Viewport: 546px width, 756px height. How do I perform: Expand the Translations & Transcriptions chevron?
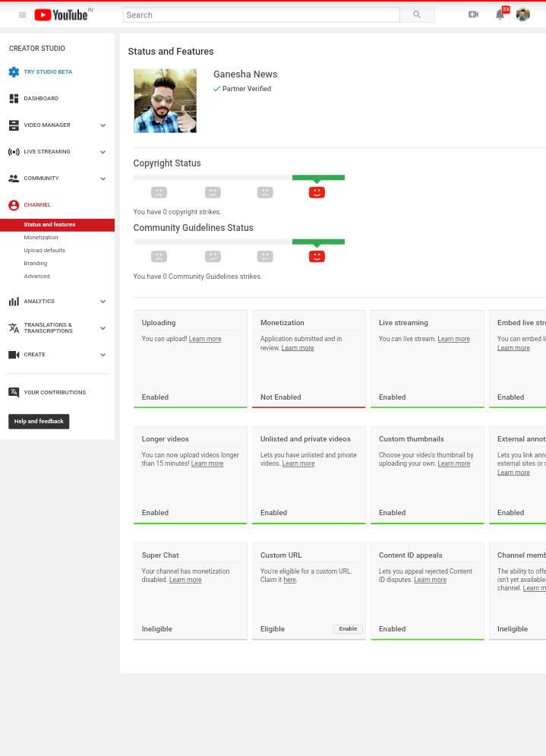point(103,328)
